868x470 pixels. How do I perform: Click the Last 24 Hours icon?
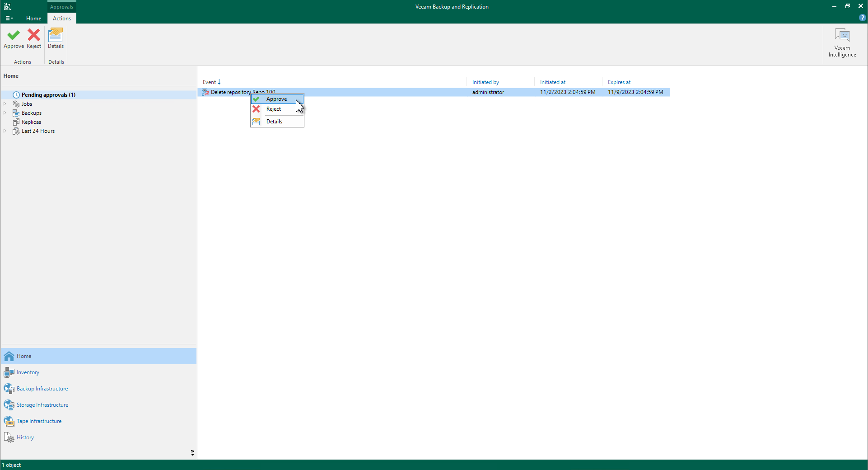(x=16, y=131)
